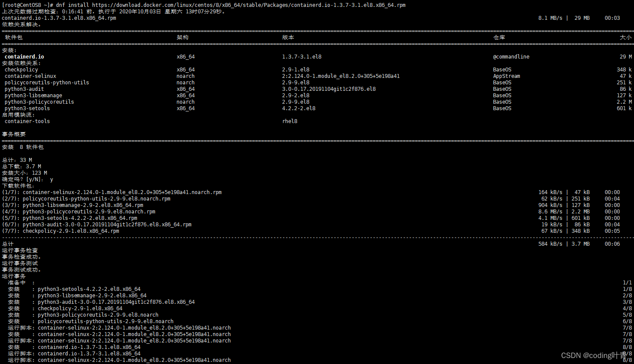Click the 事务概要 heading
The height and width of the screenshot is (364, 634).
(x=14, y=134)
